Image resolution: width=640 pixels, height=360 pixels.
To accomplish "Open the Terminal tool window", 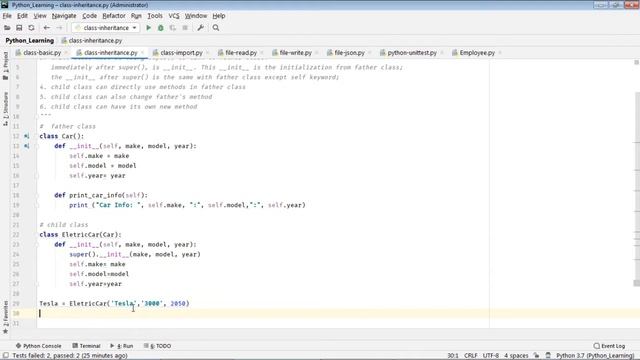I will 86,346.
